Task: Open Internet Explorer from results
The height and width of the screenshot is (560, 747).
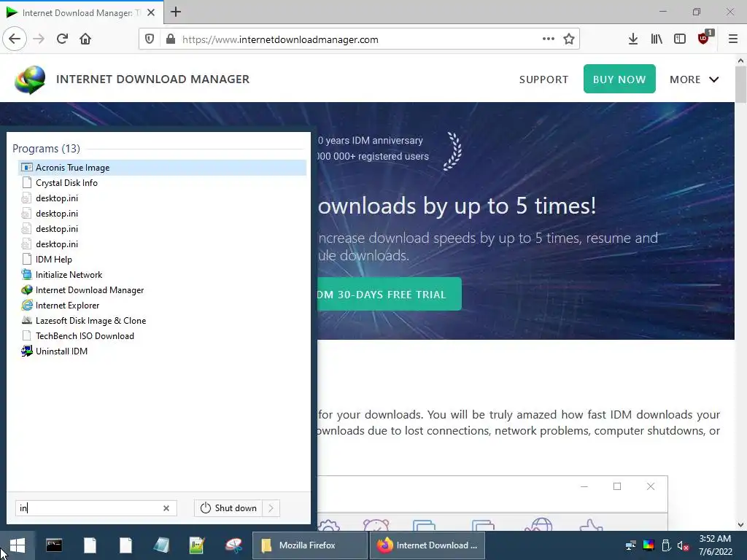Action: tap(163, 306)
